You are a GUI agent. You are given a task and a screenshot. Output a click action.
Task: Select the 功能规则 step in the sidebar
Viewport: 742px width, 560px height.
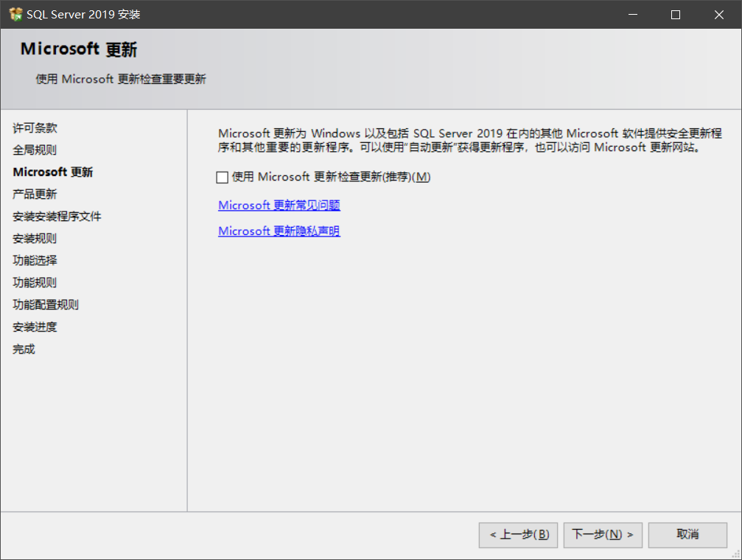pyautogui.click(x=35, y=283)
